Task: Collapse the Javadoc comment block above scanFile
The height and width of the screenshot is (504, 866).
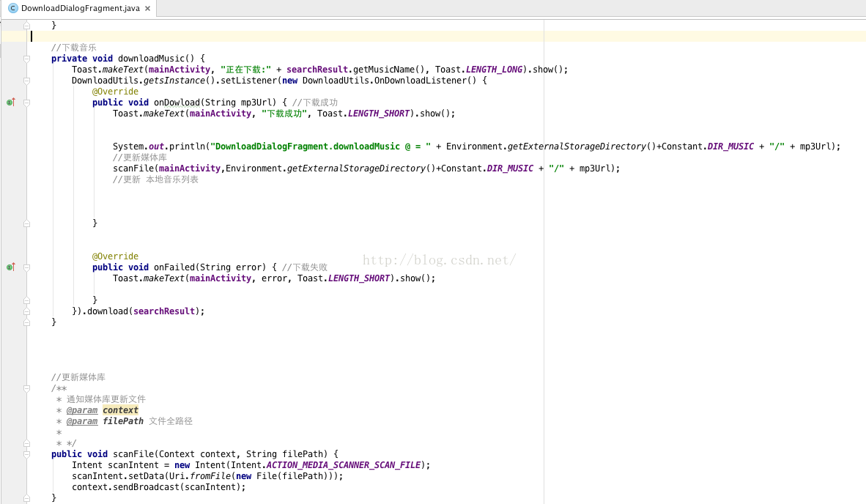Action: [26, 388]
